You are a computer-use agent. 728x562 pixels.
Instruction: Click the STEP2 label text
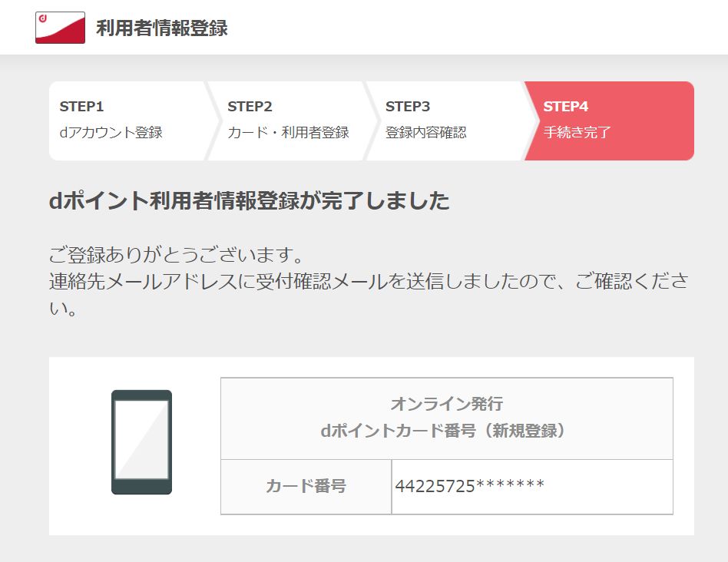click(x=250, y=106)
